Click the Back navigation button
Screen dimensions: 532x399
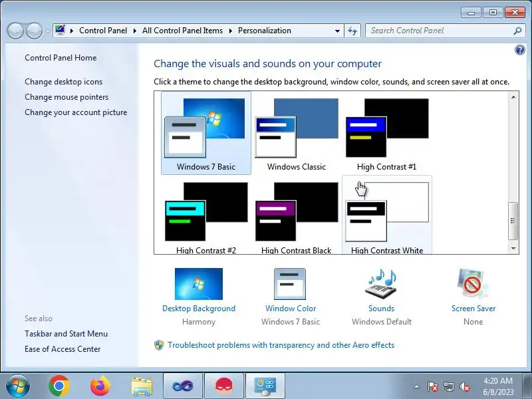click(15, 31)
